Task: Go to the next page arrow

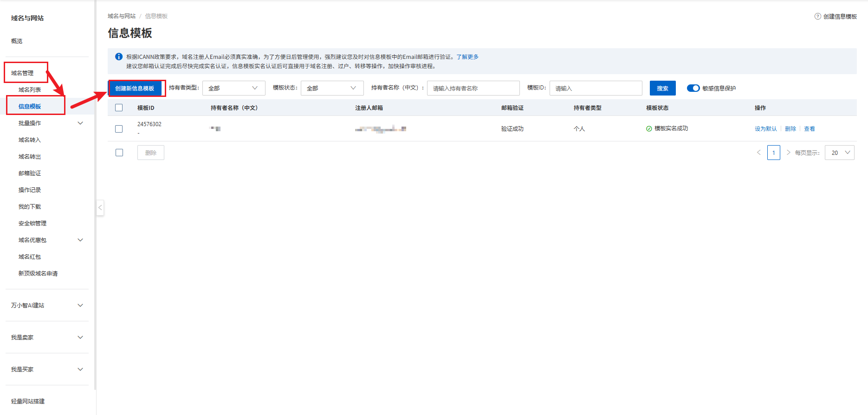Action: coord(788,153)
